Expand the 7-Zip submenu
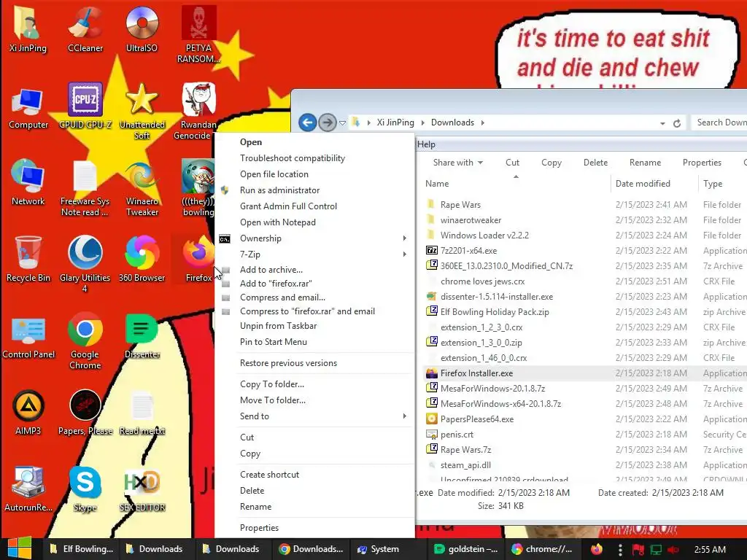 pos(315,254)
